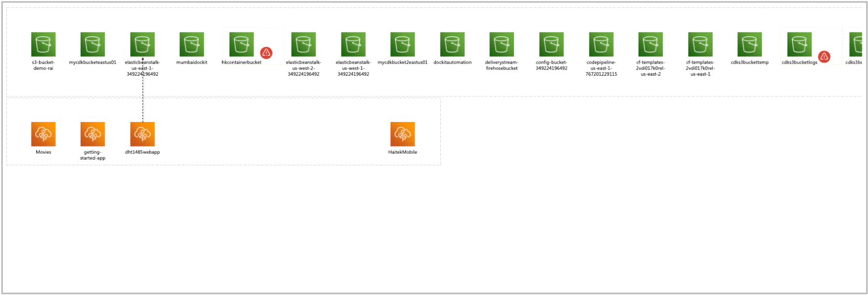Image resolution: width=868 pixels, height=295 pixels.
Task: Click the 'config-bucket-349224196492' label text
Action: [551, 65]
